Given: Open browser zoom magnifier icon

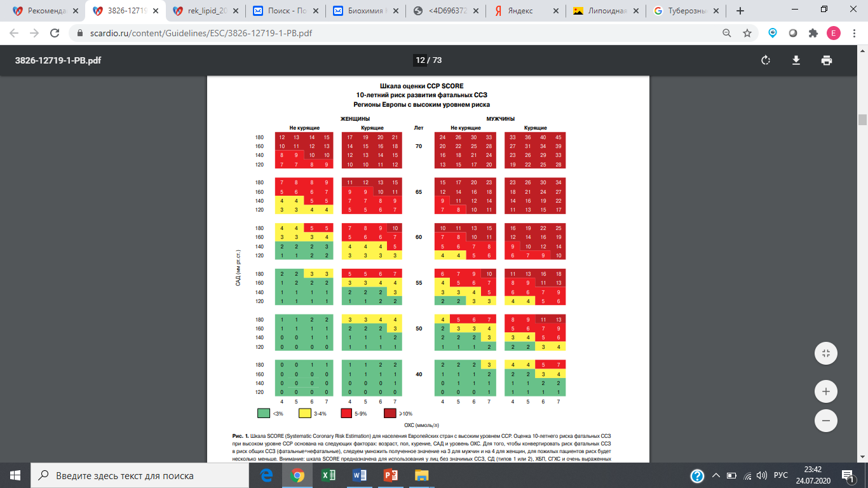Looking at the screenshot, I should click(x=727, y=33).
